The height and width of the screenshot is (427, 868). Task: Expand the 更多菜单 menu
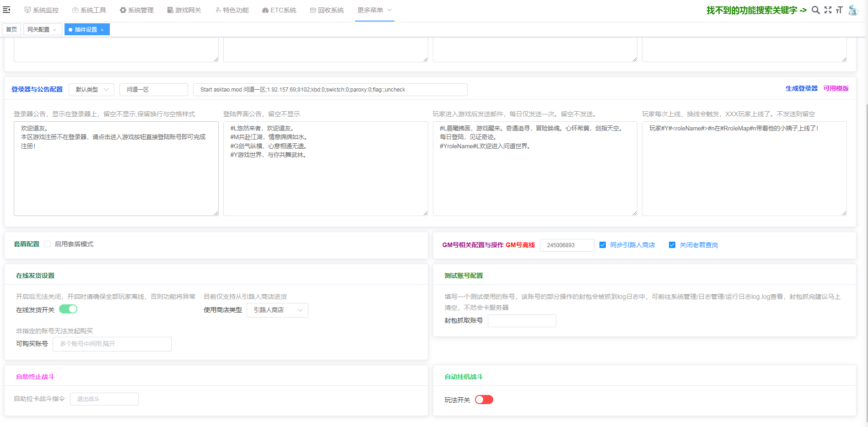click(374, 10)
